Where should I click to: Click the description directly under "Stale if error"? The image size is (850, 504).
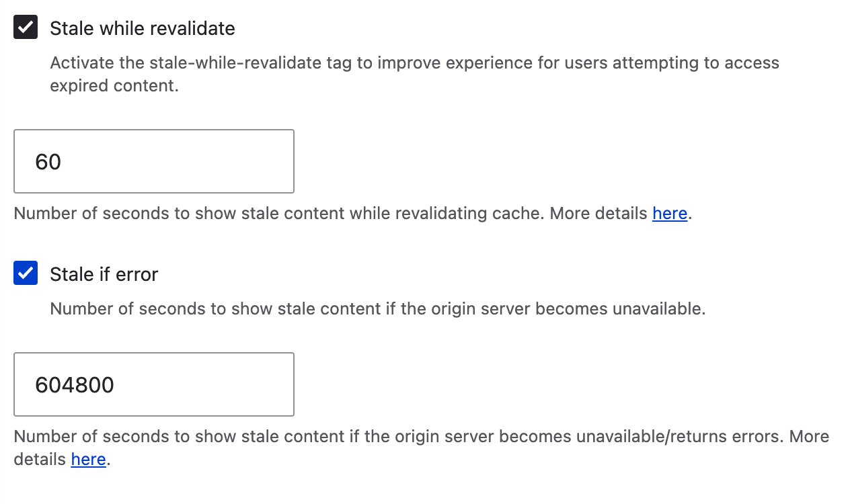click(x=377, y=309)
